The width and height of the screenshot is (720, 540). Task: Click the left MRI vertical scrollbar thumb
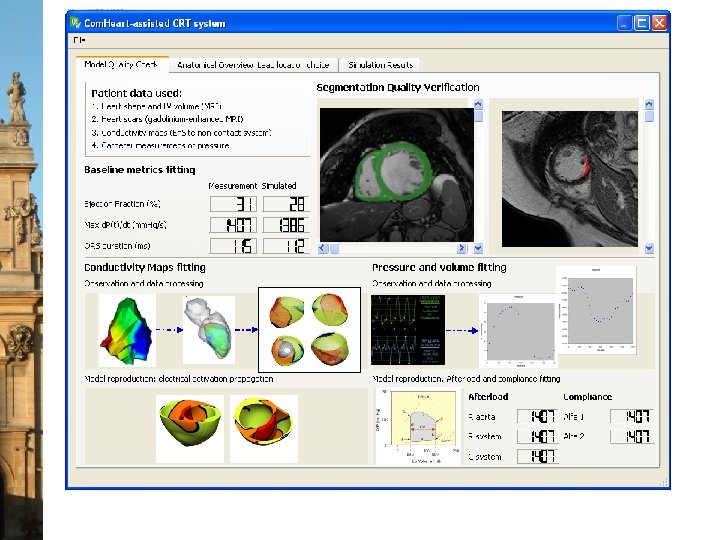pos(478,116)
